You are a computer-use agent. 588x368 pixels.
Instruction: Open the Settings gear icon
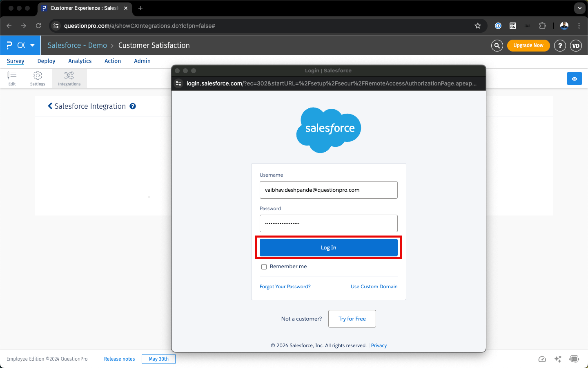(38, 76)
